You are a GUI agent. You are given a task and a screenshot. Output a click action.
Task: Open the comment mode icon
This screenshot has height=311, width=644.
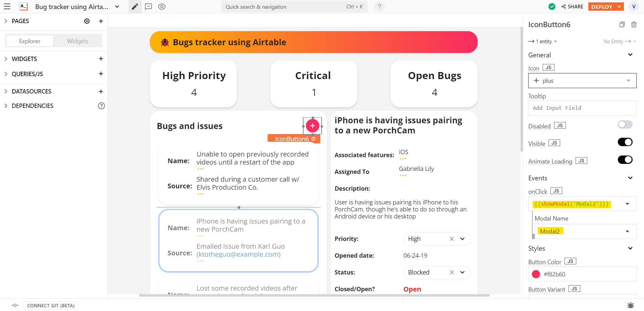pyautogui.click(x=148, y=7)
